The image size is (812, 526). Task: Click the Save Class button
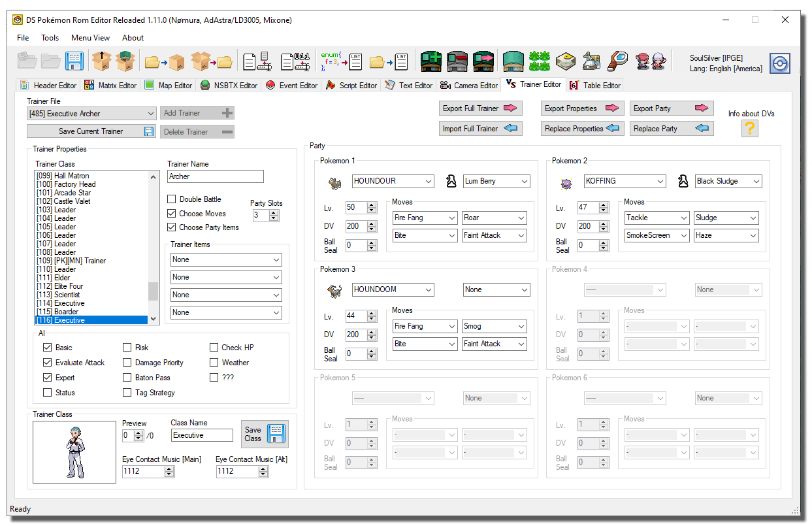pyautogui.click(x=265, y=434)
